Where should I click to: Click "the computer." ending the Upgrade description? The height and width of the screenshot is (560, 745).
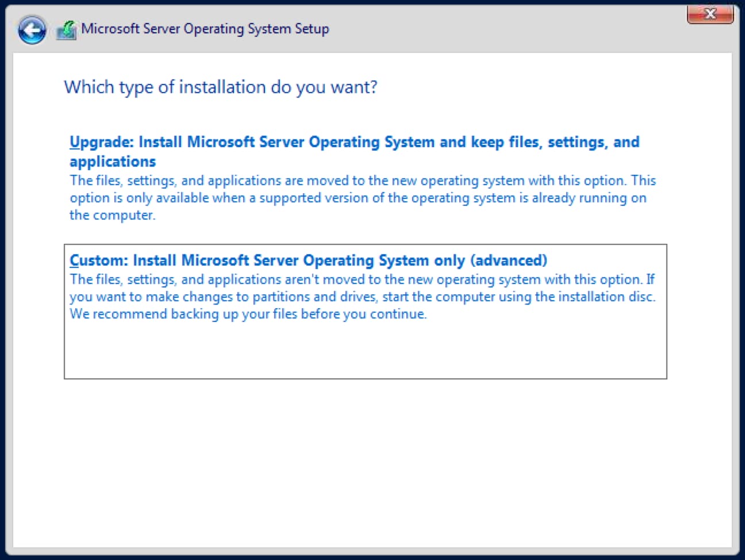tap(113, 216)
